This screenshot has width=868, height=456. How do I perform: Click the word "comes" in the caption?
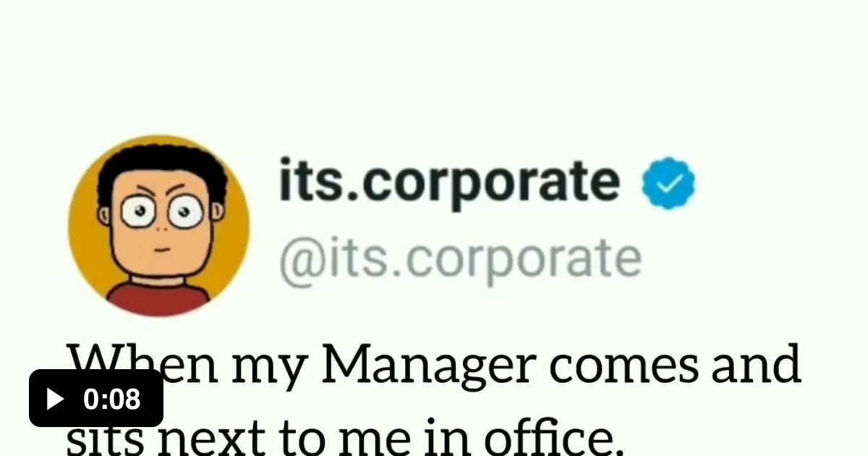pos(618,367)
